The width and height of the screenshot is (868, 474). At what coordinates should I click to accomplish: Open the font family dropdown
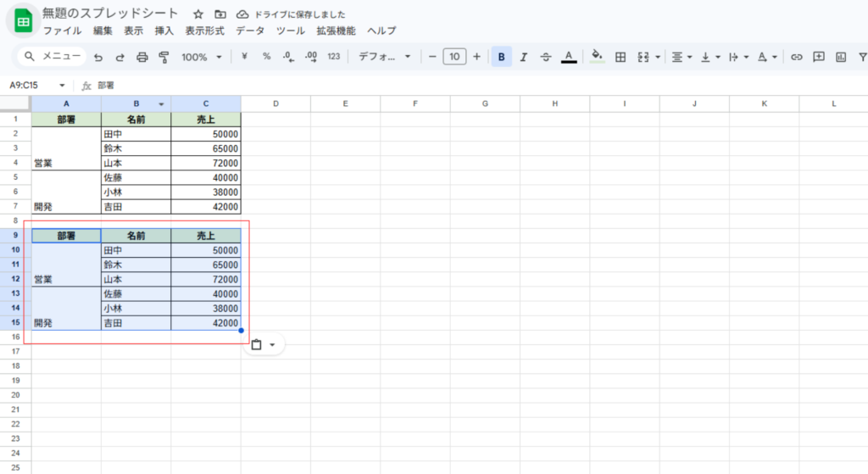coord(384,57)
